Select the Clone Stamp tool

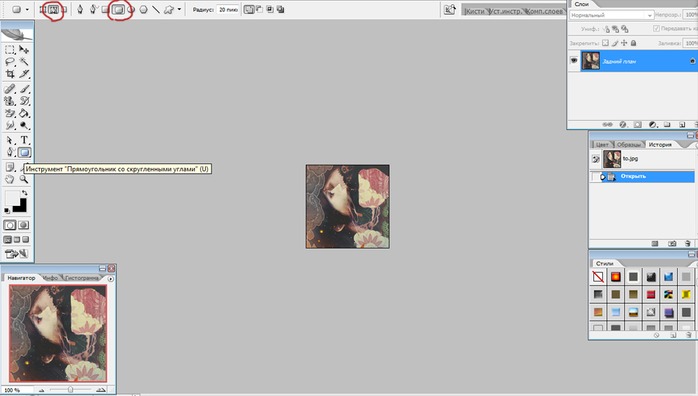10,101
